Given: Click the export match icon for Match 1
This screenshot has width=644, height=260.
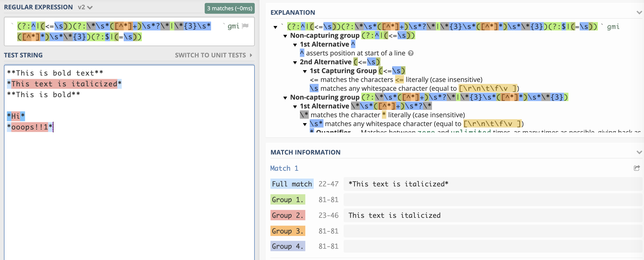Looking at the screenshot, I should coord(636,168).
